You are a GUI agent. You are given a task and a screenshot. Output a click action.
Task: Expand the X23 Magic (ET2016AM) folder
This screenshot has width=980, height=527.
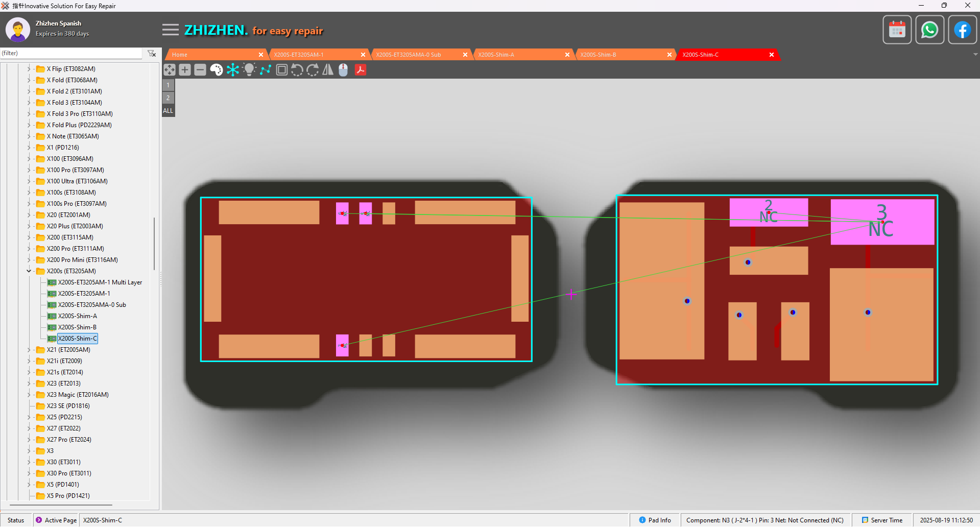click(x=29, y=395)
